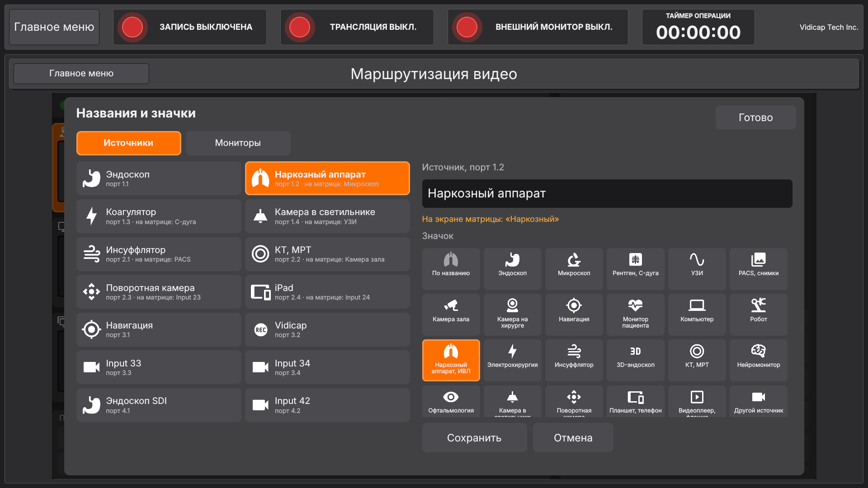Select the Камера в светильнике source row
This screenshot has width=868, height=488.
point(327,216)
